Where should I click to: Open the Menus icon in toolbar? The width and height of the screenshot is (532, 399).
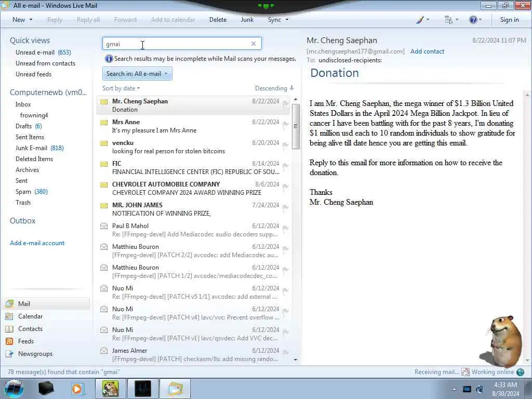[451, 20]
